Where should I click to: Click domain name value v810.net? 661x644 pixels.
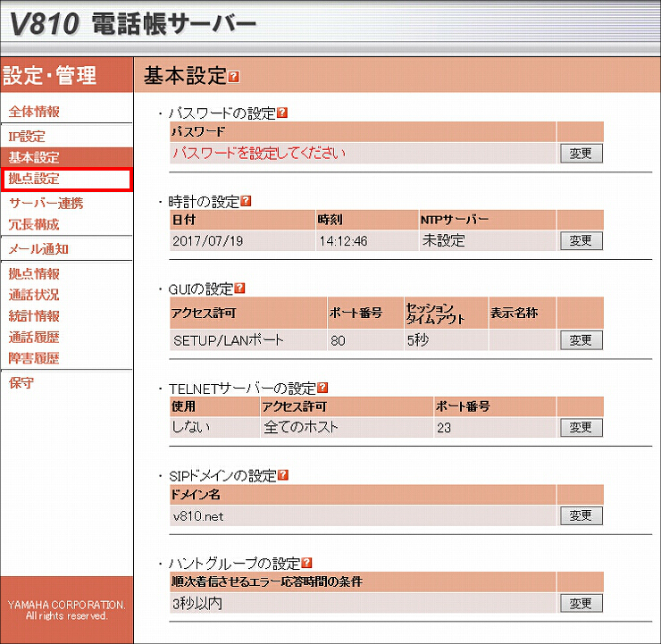[198, 516]
